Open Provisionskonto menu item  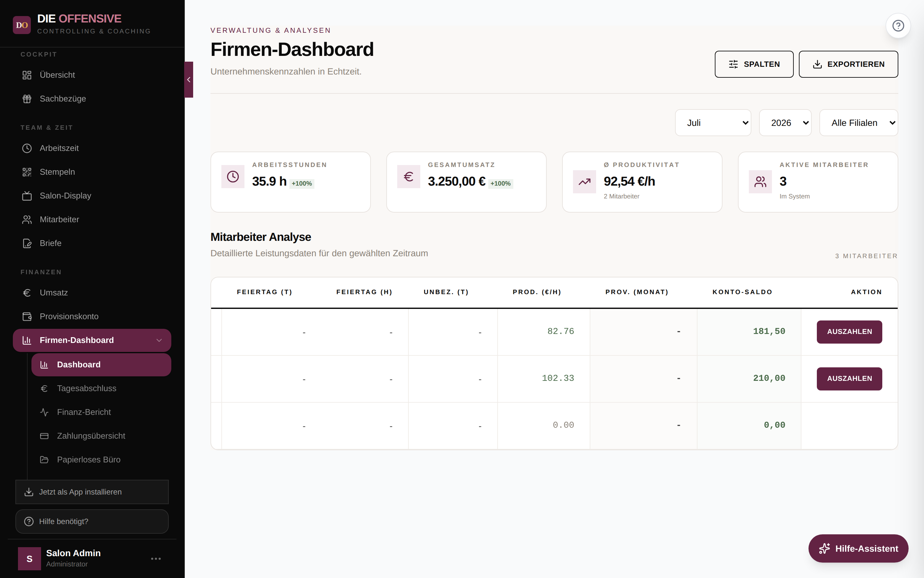pyautogui.click(x=92, y=317)
